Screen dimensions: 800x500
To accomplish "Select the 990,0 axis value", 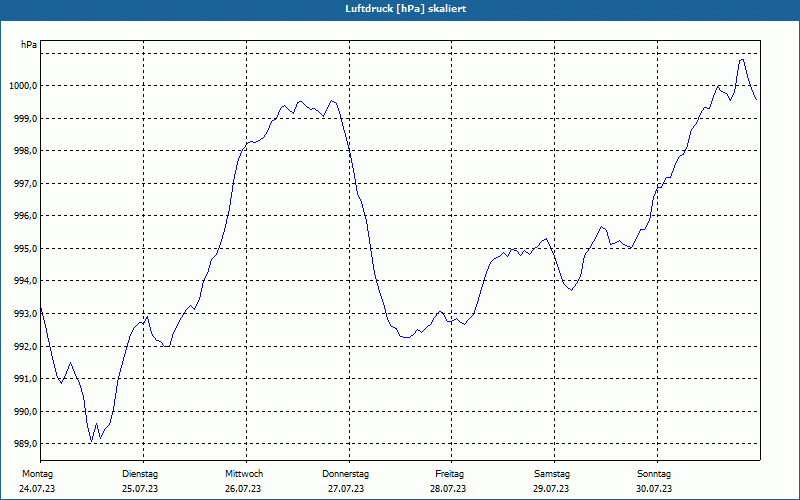I will pos(26,411).
